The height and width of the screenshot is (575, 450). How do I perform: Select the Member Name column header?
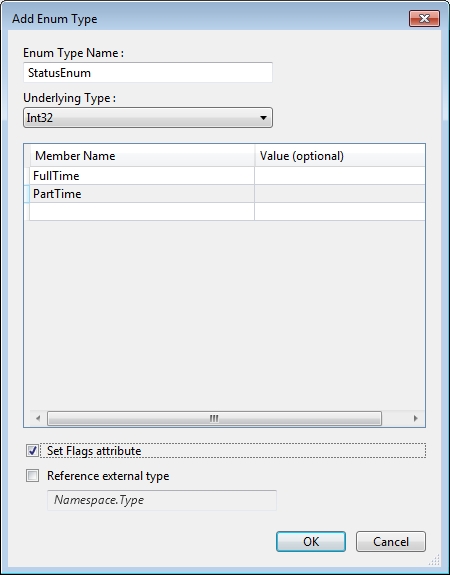point(142,156)
